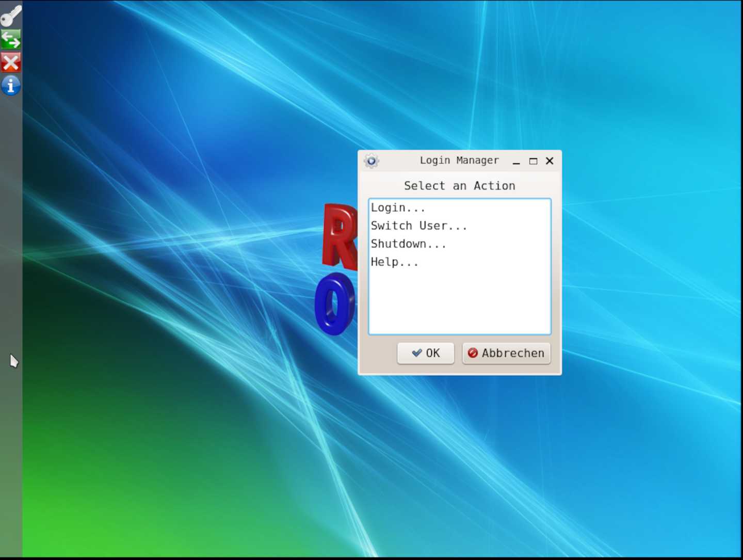Click the Abbrechen button
743x560 pixels.
click(506, 354)
